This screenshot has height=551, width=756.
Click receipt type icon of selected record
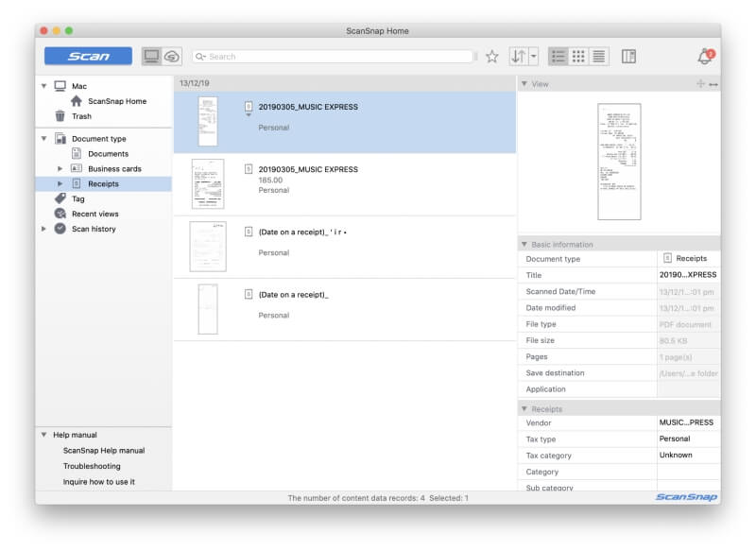click(249, 107)
